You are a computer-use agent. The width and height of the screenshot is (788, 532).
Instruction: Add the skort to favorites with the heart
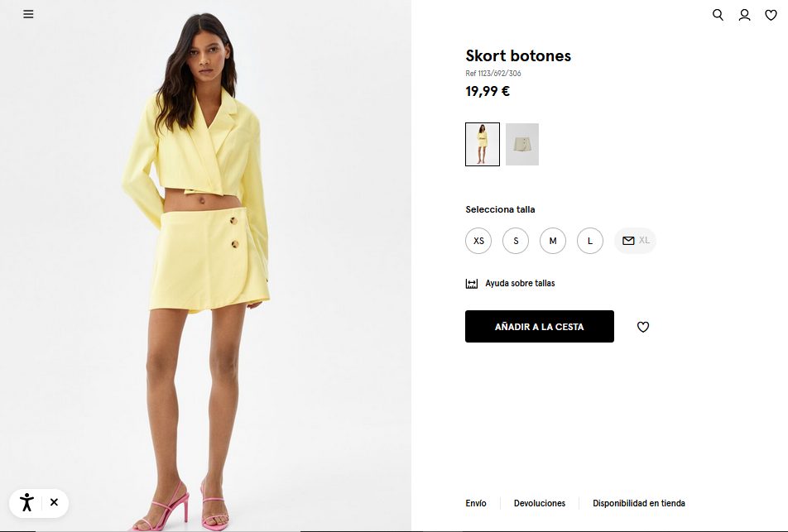(x=643, y=327)
